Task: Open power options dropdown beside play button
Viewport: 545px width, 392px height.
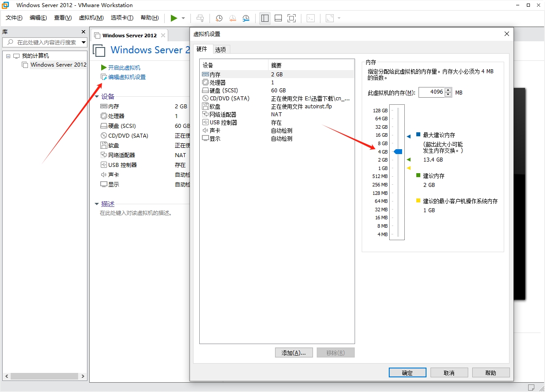Action: pos(183,18)
